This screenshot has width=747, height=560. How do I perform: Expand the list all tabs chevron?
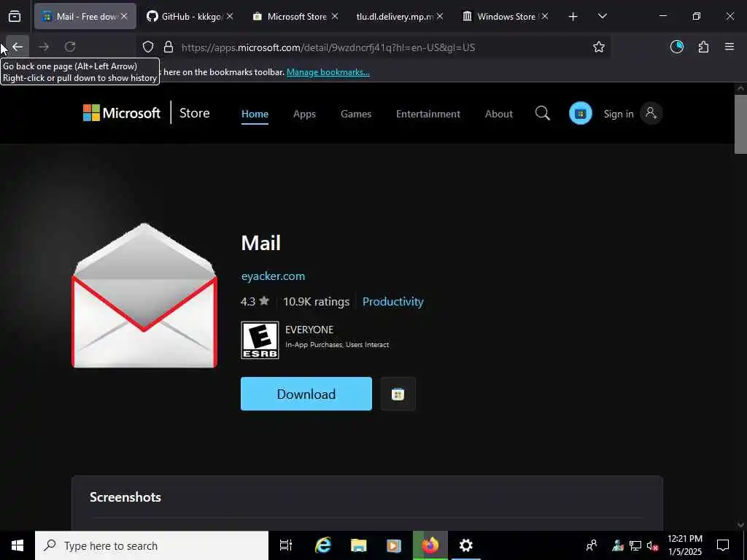tap(602, 17)
